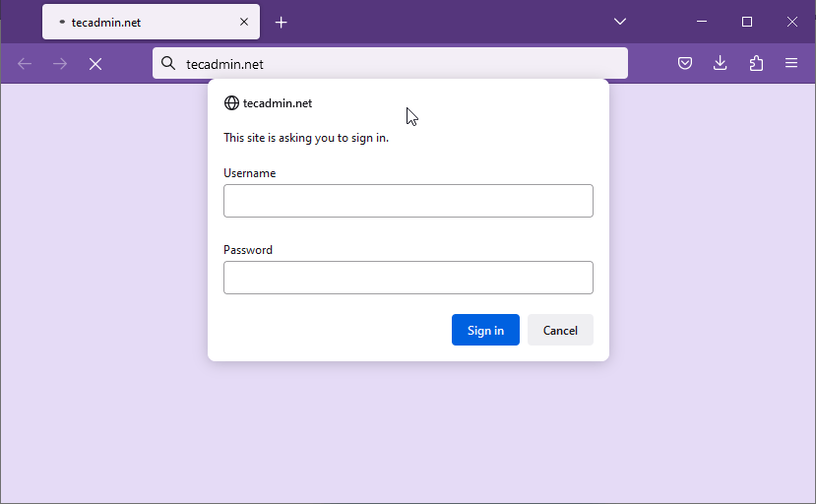The height and width of the screenshot is (504, 816).
Task: Click the globe icon in dialog
Action: pyautogui.click(x=231, y=103)
